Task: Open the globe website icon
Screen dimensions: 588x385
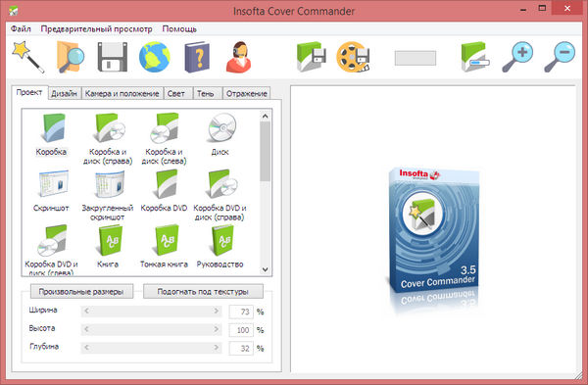Action: pyautogui.click(x=154, y=57)
